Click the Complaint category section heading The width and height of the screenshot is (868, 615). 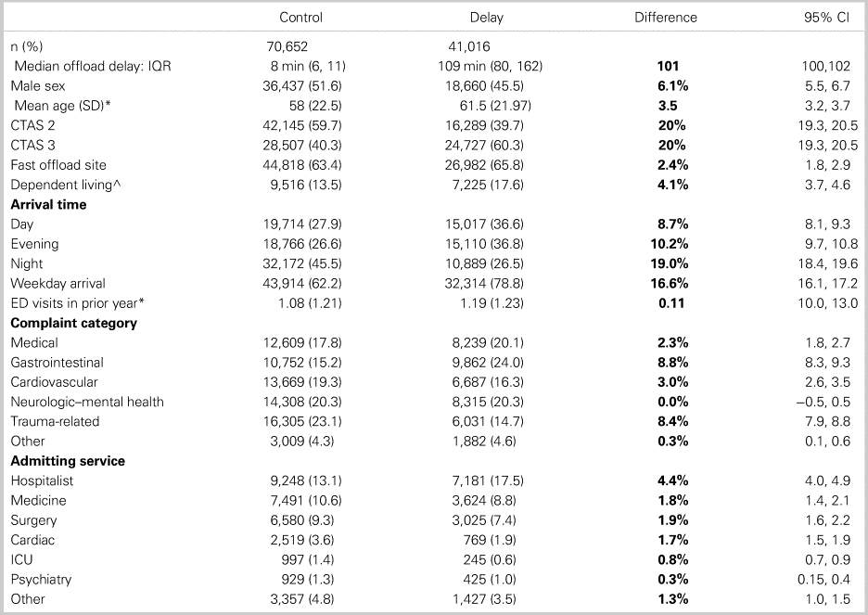pyautogui.click(x=73, y=323)
